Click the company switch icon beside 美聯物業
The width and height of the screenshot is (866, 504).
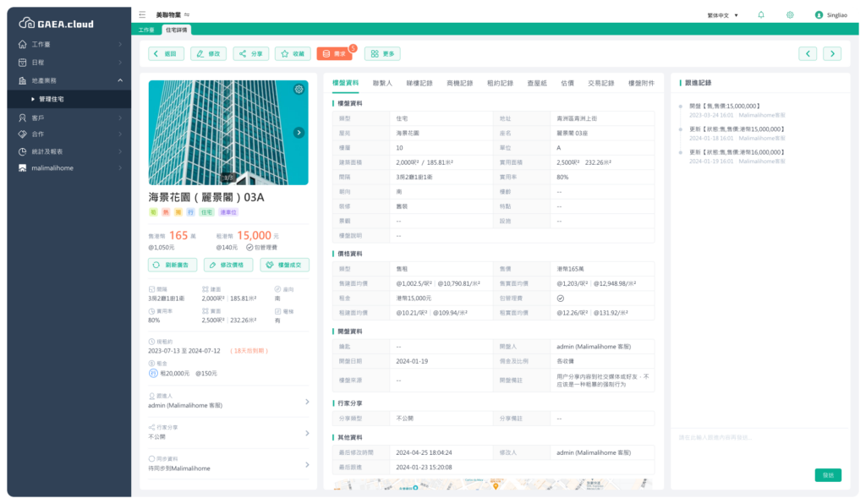click(x=187, y=14)
